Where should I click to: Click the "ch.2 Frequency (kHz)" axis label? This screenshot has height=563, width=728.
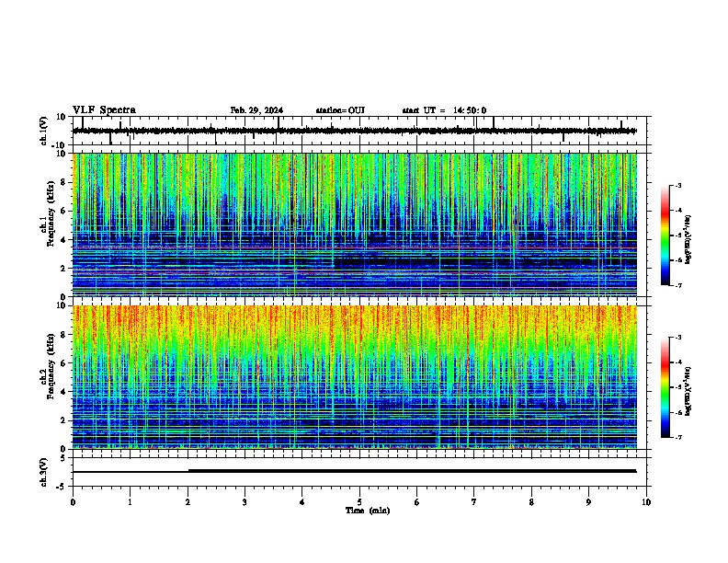pos(46,366)
